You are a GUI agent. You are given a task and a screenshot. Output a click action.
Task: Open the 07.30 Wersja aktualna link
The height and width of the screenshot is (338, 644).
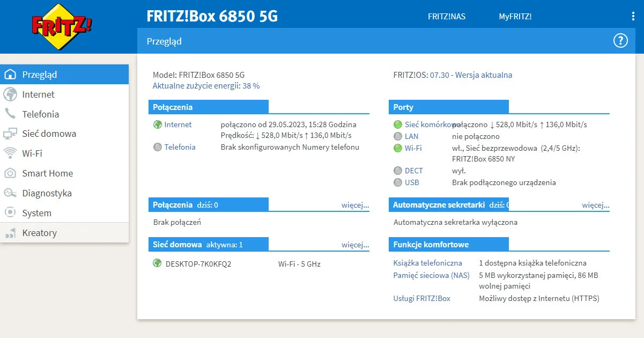pyautogui.click(x=471, y=75)
